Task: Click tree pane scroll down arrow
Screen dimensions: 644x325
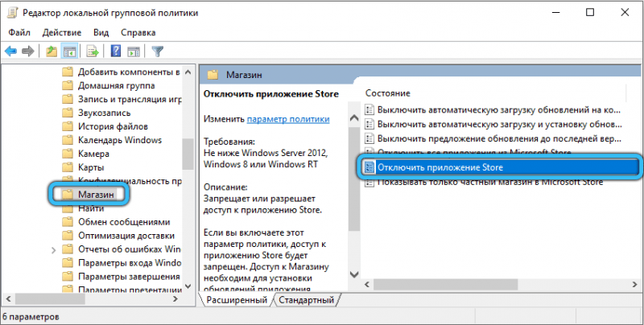Action: pos(188,286)
